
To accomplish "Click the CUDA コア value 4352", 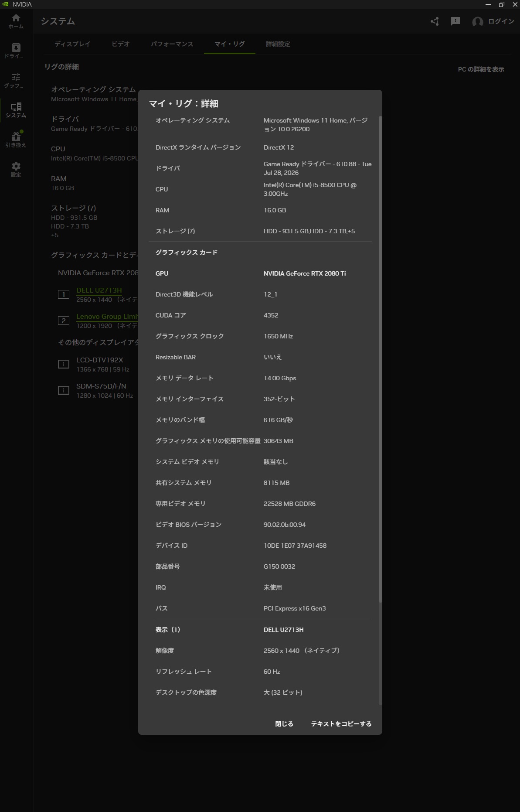I will (x=271, y=315).
